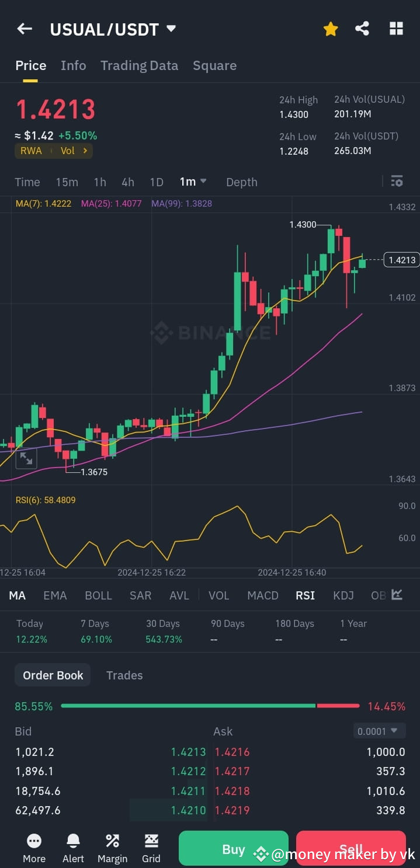Select bid price 1.4213
420x868 pixels.
point(188,752)
